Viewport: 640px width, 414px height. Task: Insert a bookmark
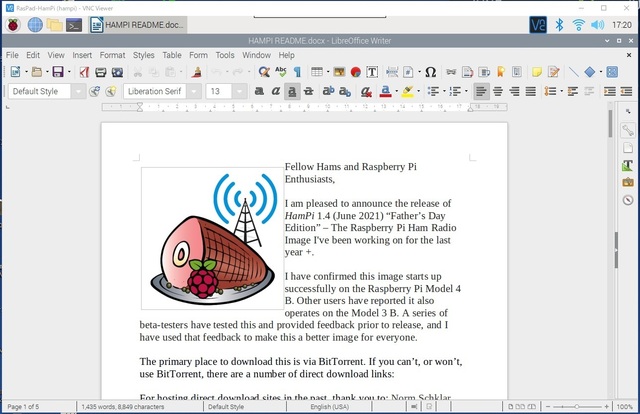(x=500, y=72)
